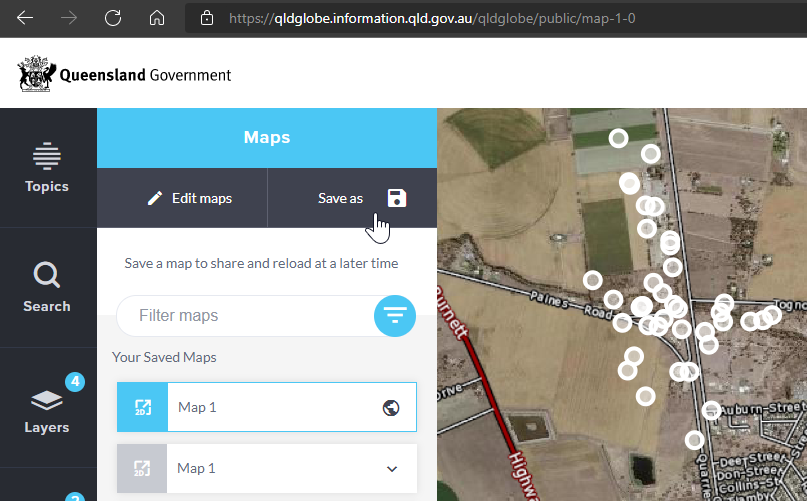
Task: Open the Topics sidebar panel
Action: (47, 168)
